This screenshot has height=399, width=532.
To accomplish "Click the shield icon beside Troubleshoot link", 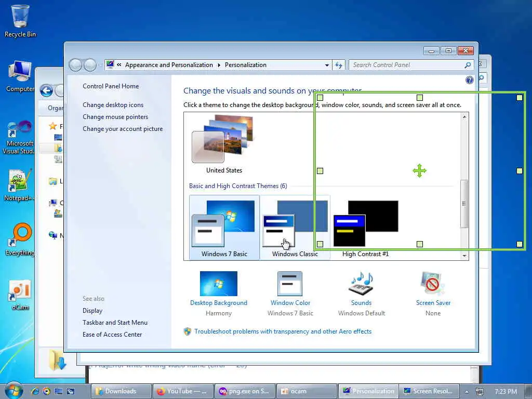I will click(x=187, y=331).
